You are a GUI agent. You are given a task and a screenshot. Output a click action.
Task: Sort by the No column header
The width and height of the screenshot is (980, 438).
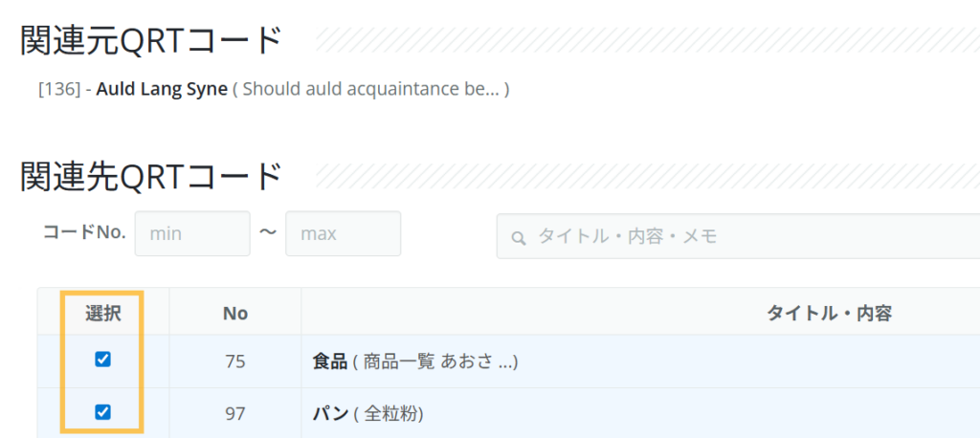(x=235, y=314)
